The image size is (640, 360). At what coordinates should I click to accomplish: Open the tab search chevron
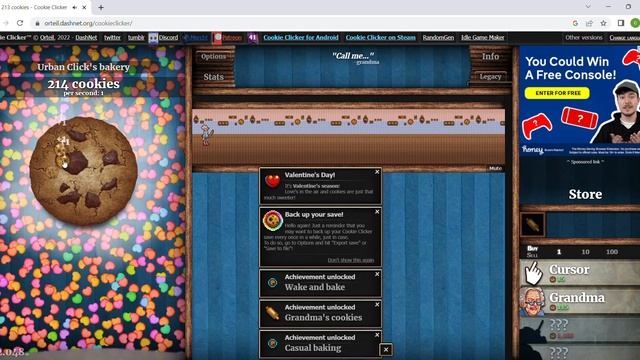[588, 7]
